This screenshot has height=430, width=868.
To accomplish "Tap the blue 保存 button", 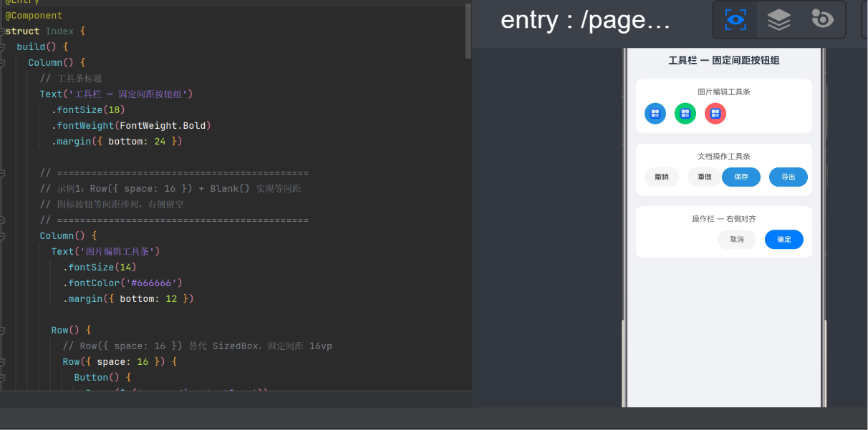I will pos(741,177).
